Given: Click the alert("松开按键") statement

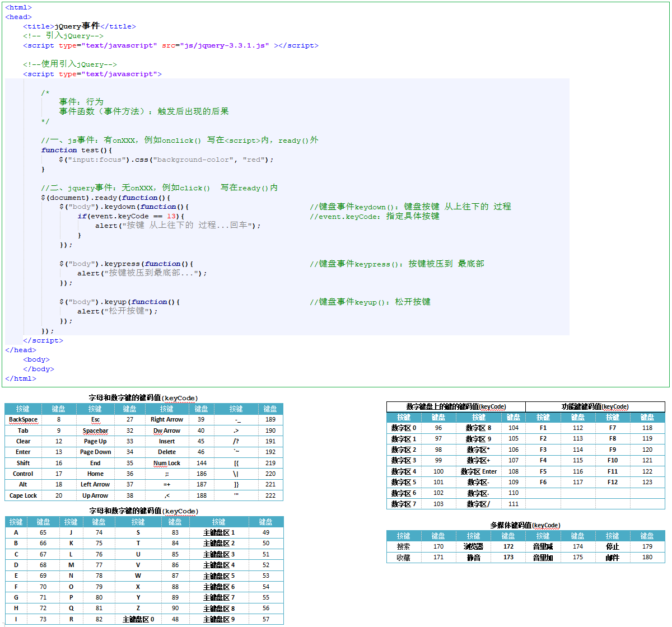Looking at the screenshot, I should coord(117,311).
